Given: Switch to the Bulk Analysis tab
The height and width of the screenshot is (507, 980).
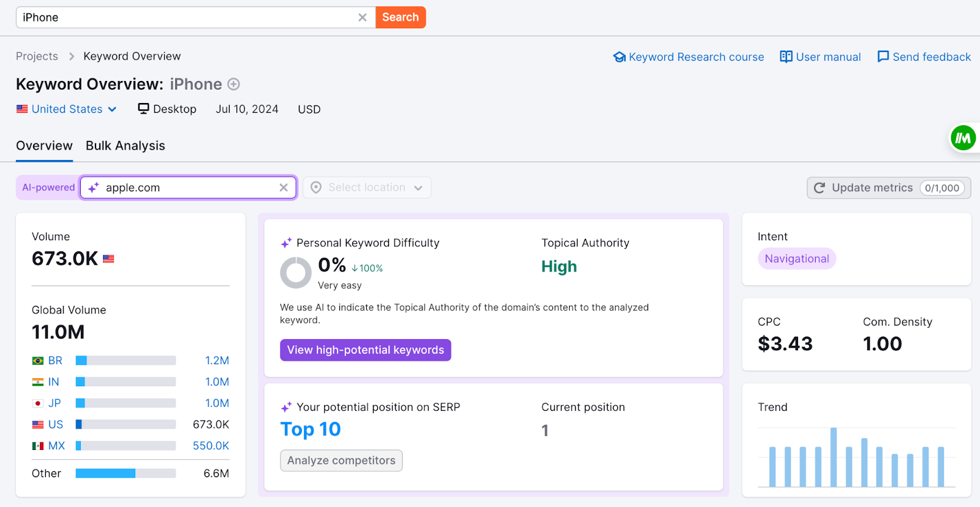Looking at the screenshot, I should [126, 146].
